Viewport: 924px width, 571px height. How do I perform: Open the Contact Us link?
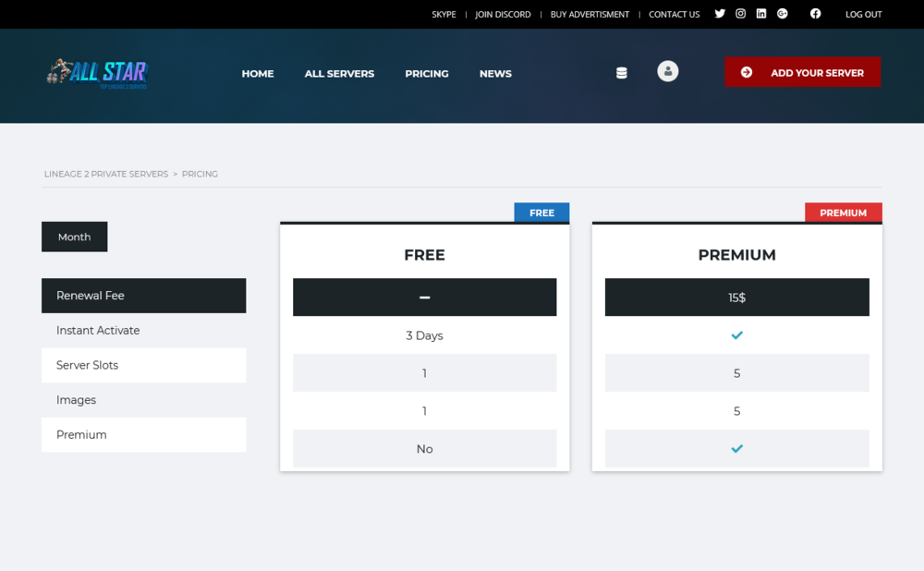pos(674,15)
